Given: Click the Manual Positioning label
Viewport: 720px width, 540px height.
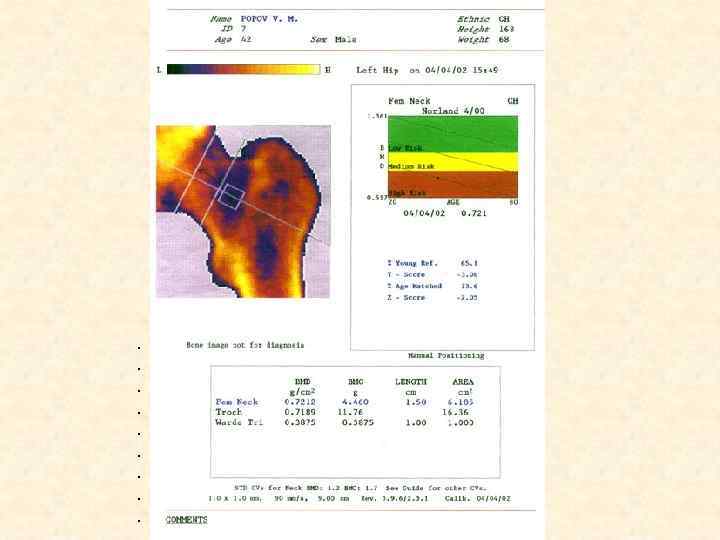Looking at the screenshot, I should coord(446,355).
